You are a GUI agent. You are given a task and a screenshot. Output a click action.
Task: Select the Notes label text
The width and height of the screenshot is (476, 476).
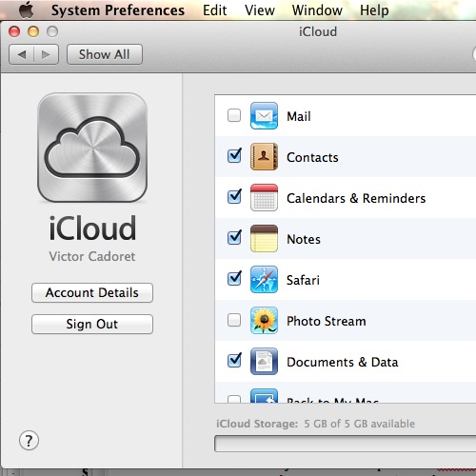304,239
